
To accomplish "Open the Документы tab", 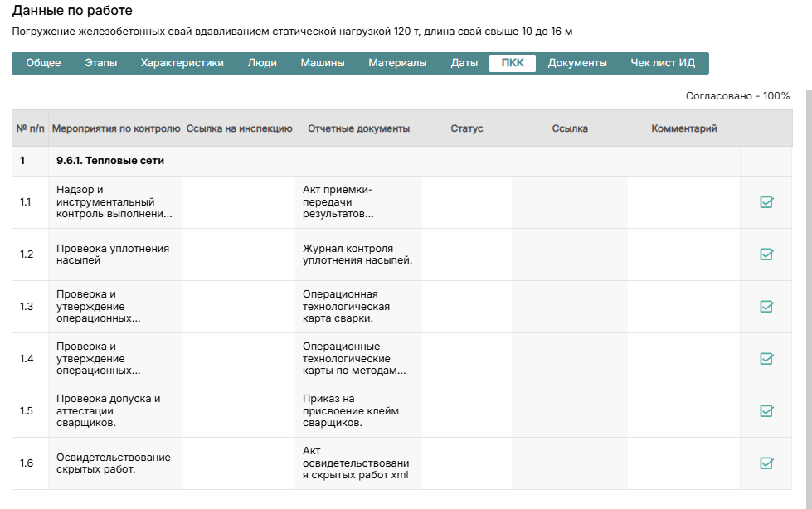I will 577,63.
